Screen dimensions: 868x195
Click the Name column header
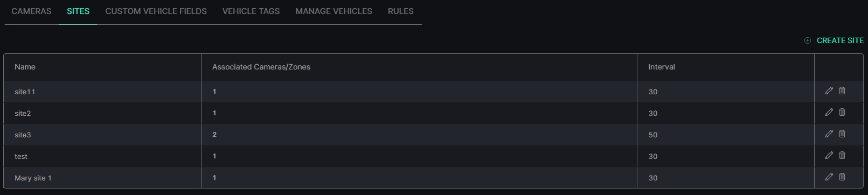coord(25,67)
